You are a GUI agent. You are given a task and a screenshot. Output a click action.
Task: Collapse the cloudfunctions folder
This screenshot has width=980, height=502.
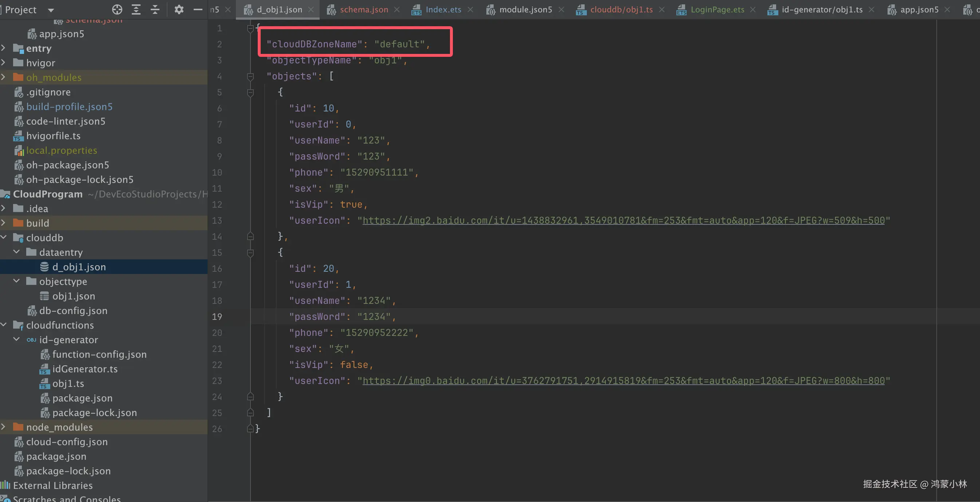pyautogui.click(x=3, y=325)
